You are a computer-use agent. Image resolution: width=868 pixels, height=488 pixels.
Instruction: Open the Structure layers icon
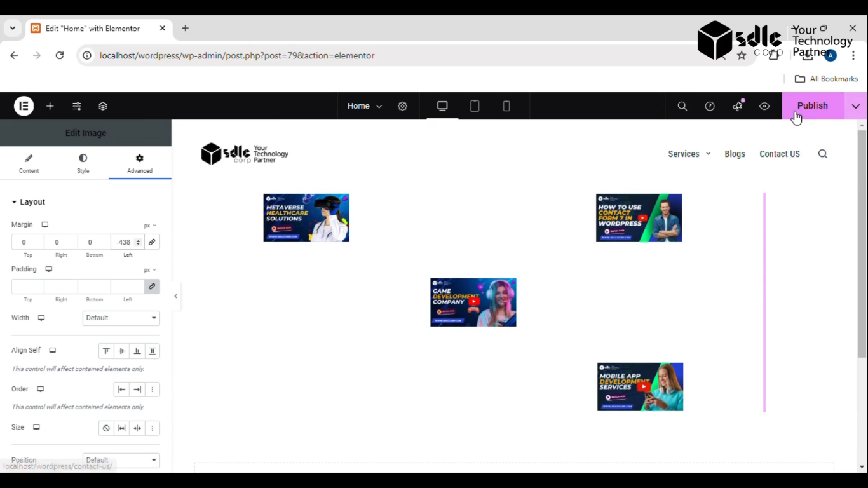pos(103,106)
